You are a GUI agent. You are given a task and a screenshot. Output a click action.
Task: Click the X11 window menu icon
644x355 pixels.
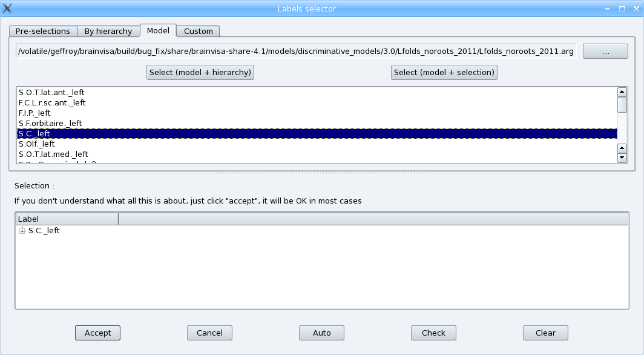[7, 8]
